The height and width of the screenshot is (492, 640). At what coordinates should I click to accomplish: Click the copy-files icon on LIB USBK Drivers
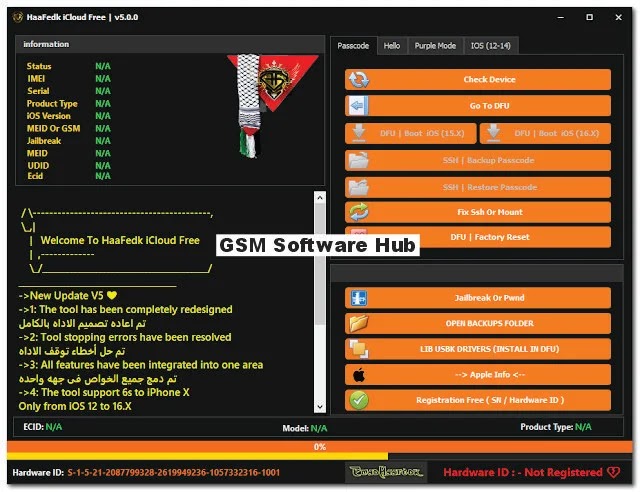(359, 349)
